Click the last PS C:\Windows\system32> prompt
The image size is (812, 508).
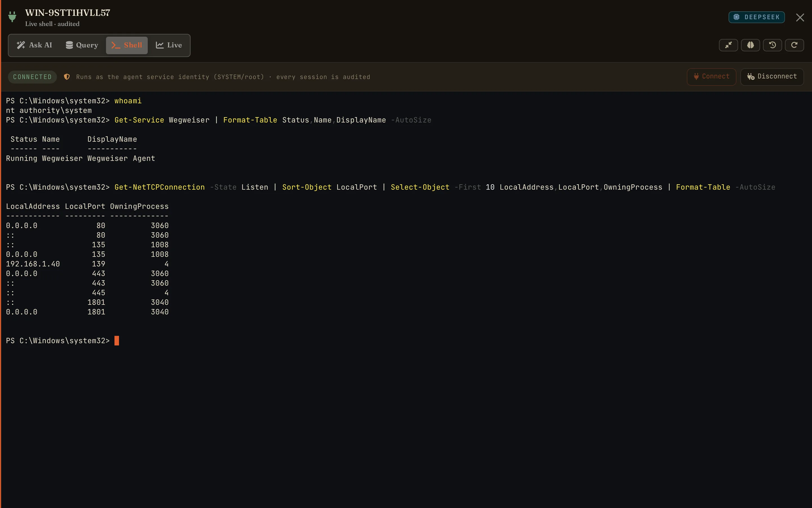pyautogui.click(x=58, y=341)
